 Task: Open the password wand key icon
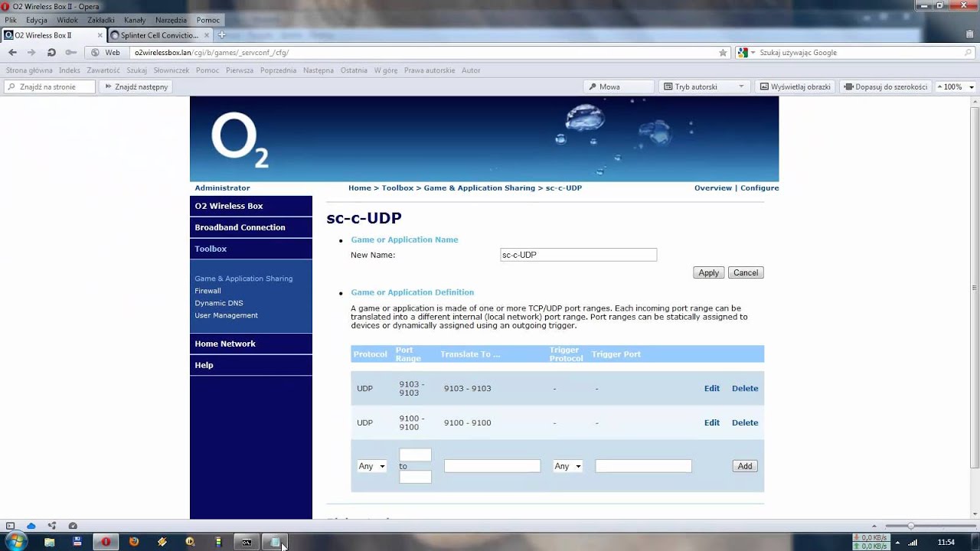[70, 53]
